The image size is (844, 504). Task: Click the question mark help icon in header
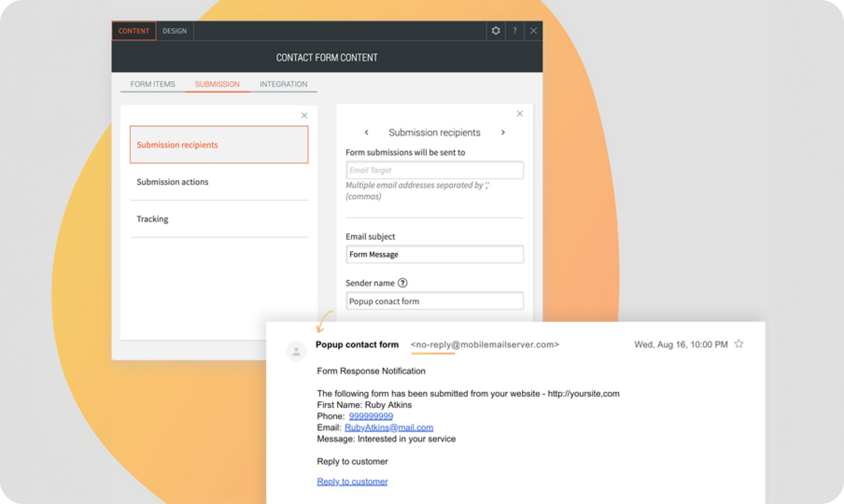coord(514,31)
